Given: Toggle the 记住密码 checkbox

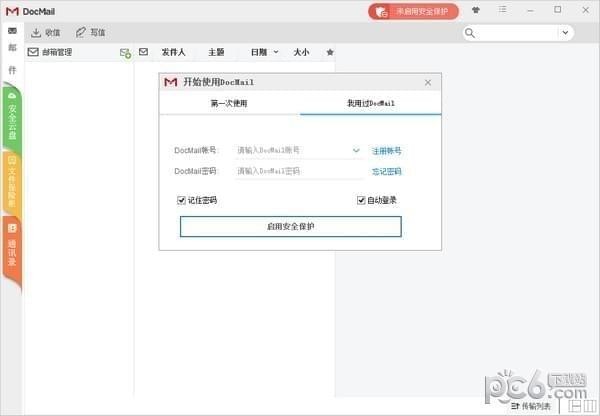Looking at the screenshot, I should (182, 200).
